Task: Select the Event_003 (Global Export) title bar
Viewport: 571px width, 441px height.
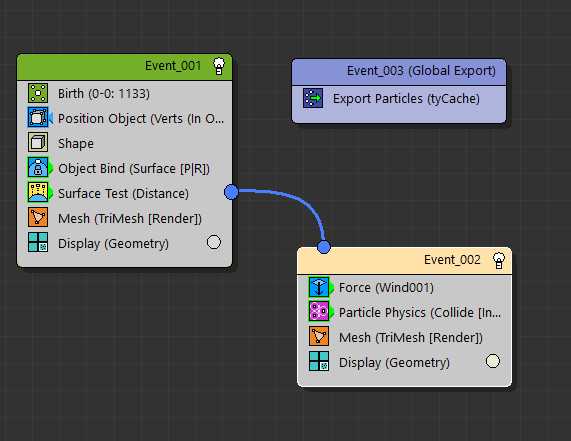Action: point(399,72)
